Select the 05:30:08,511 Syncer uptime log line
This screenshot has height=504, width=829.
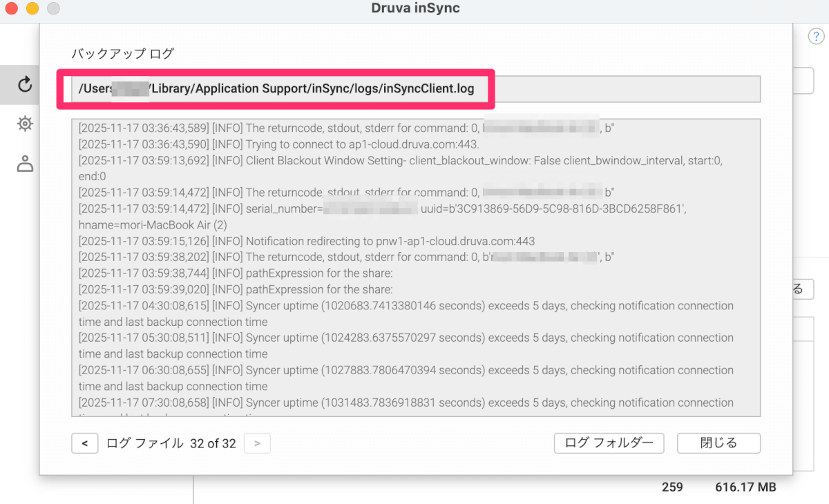tap(406, 346)
